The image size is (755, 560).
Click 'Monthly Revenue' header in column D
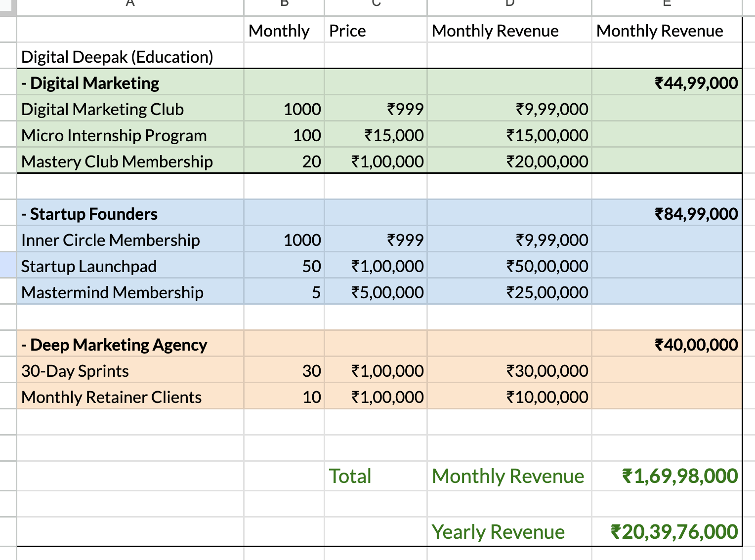(x=509, y=30)
